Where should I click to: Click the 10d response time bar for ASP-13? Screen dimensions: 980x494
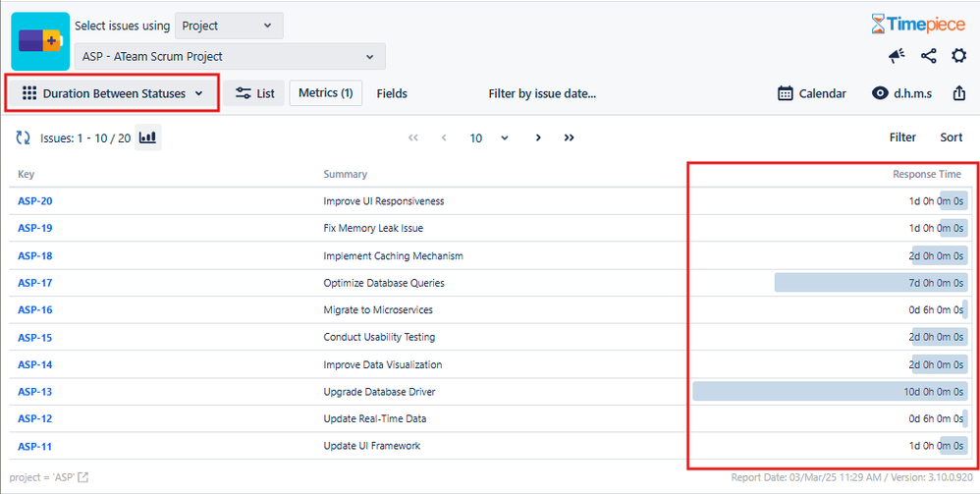tap(830, 392)
